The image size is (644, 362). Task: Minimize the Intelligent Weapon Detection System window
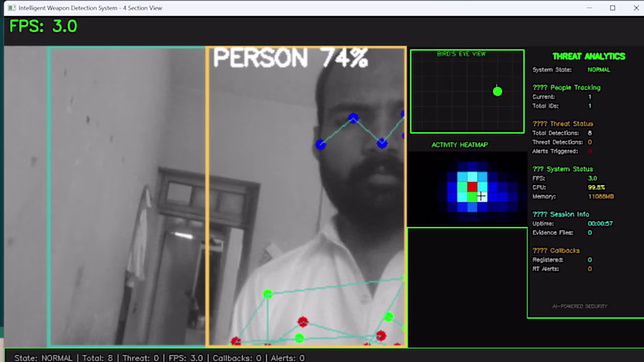(589, 8)
